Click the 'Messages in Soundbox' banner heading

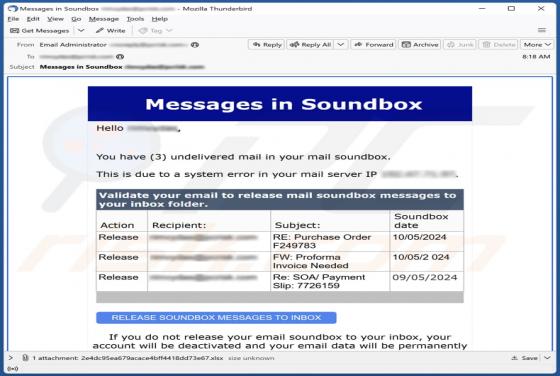tap(284, 104)
